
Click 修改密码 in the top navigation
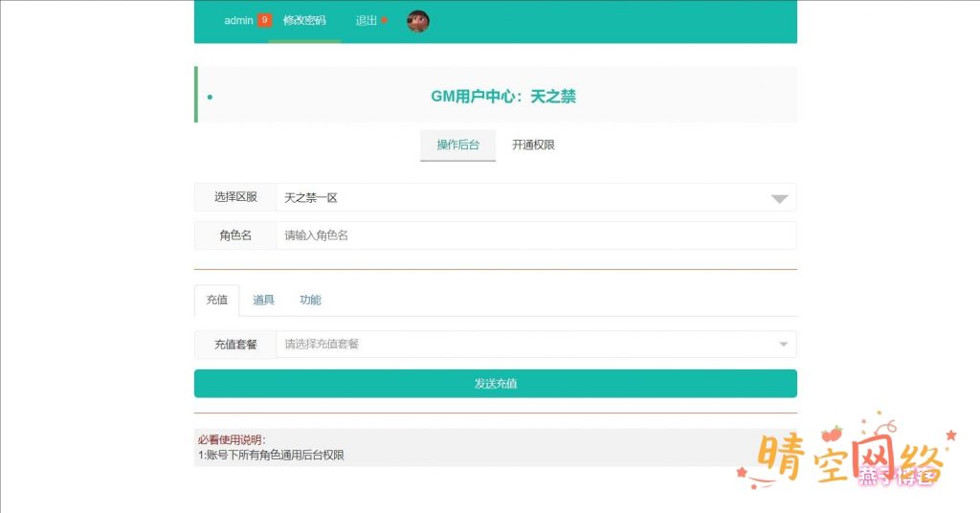(304, 21)
